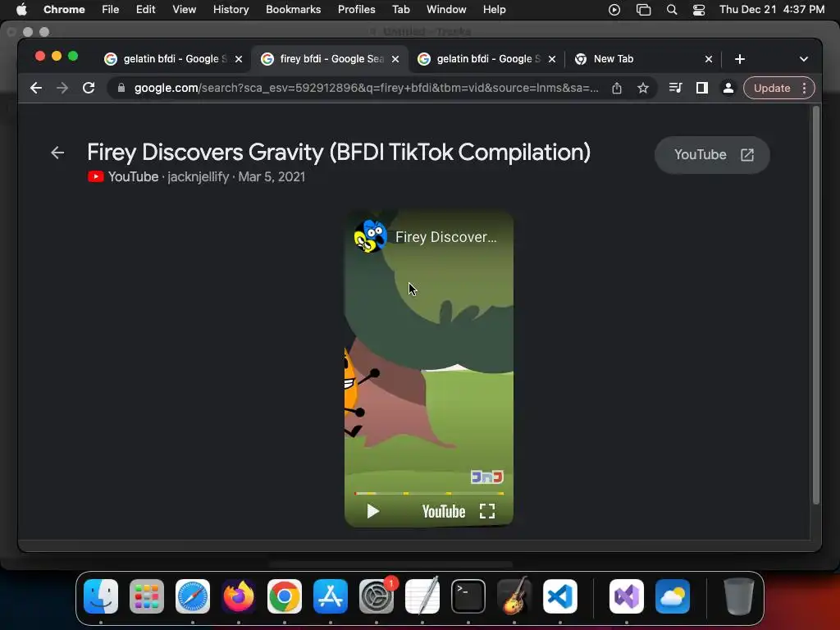Open video on YouTube via the YouTube button
The height and width of the screenshot is (630, 840).
click(x=713, y=155)
